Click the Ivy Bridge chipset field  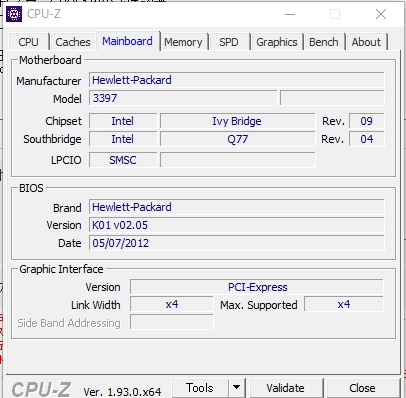pos(237,121)
